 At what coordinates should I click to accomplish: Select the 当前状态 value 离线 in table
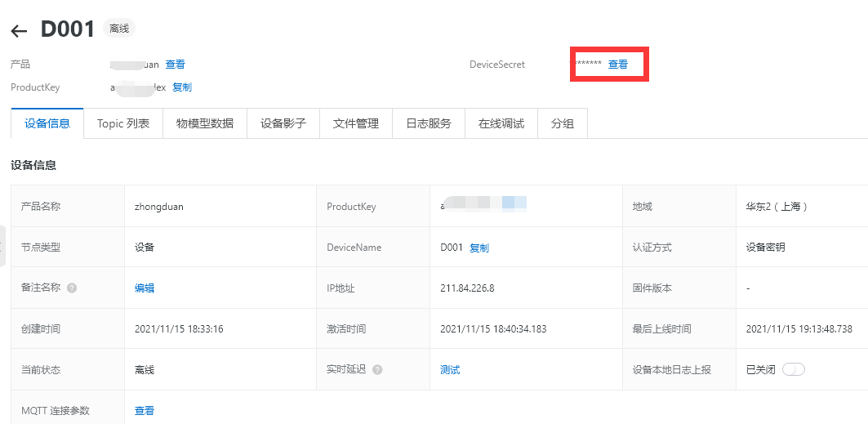pyautogui.click(x=145, y=370)
